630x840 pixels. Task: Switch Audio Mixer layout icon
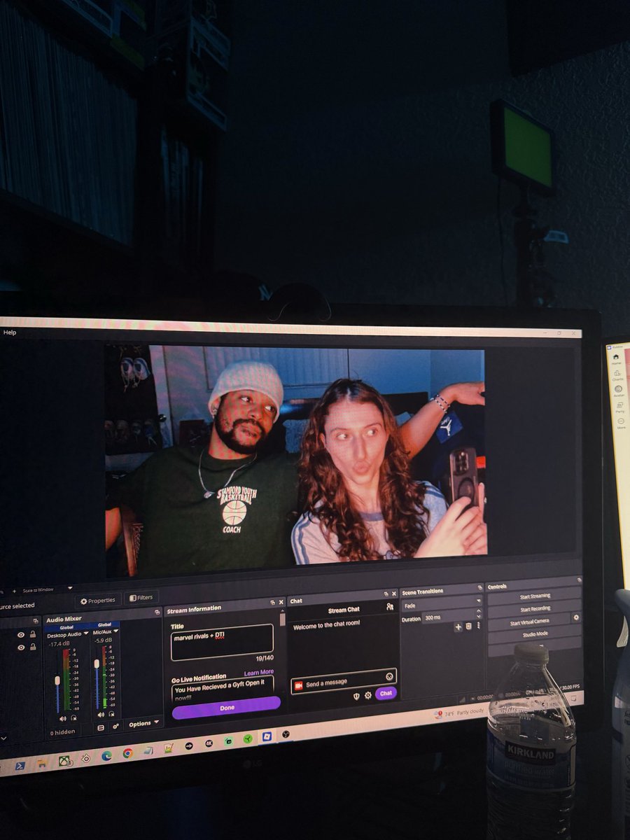pyautogui.click(x=101, y=728)
